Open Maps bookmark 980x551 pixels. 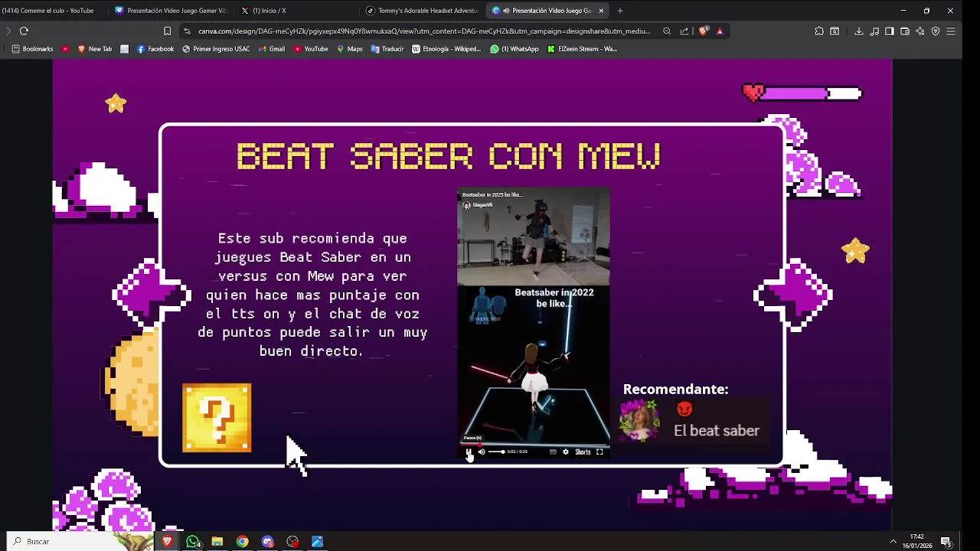point(349,49)
